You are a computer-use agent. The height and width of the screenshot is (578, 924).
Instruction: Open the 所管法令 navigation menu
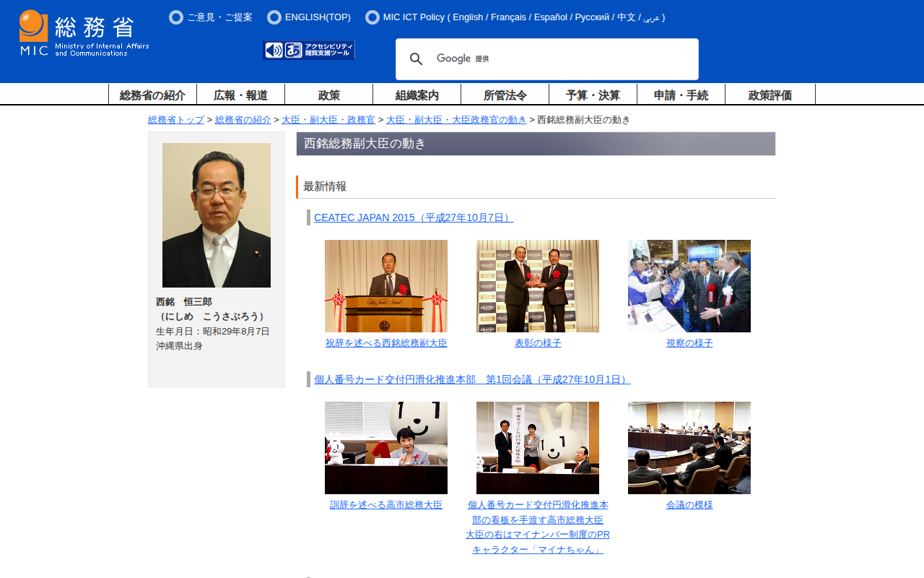[505, 95]
